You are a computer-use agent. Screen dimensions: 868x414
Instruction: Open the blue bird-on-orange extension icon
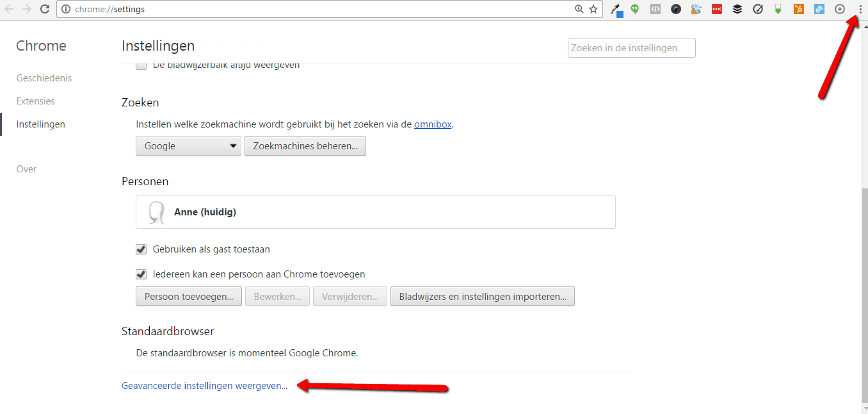tap(696, 9)
